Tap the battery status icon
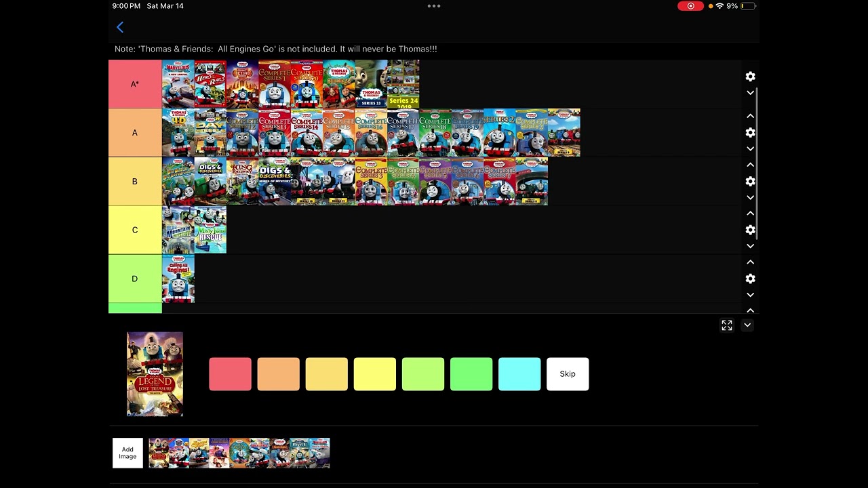Viewport: 868px width, 488px height. point(748,6)
